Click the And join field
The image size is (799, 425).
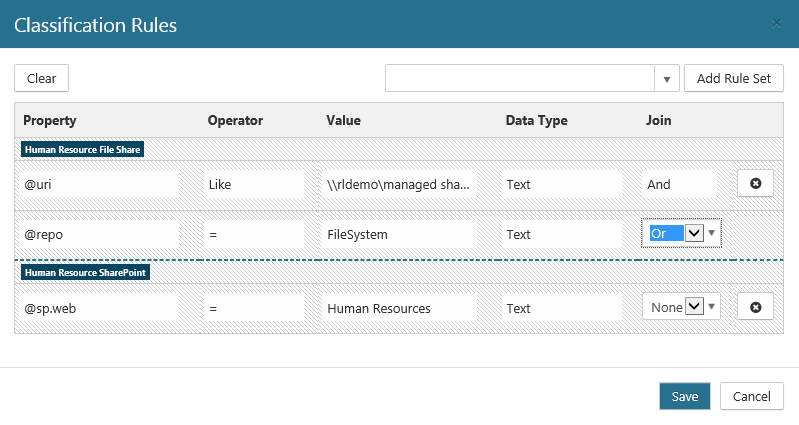pos(679,184)
